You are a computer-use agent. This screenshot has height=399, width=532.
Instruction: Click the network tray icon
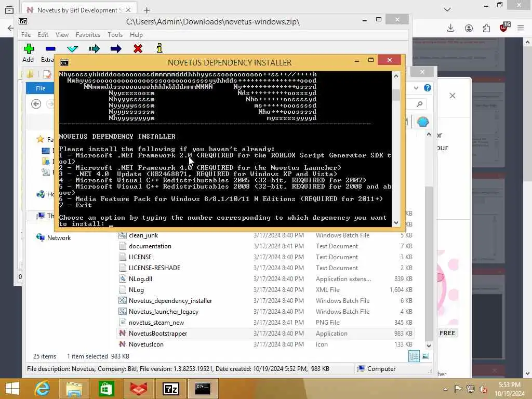pos(470,389)
